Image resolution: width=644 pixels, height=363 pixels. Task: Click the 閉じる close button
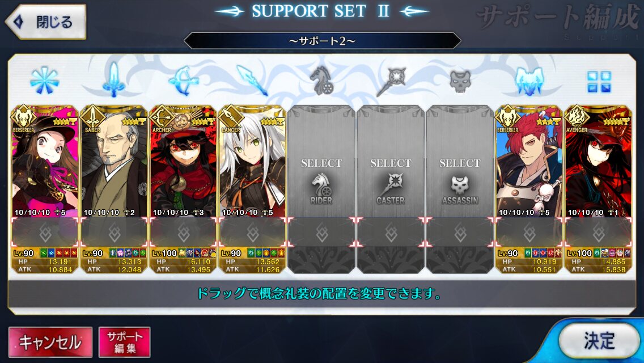[45, 22]
